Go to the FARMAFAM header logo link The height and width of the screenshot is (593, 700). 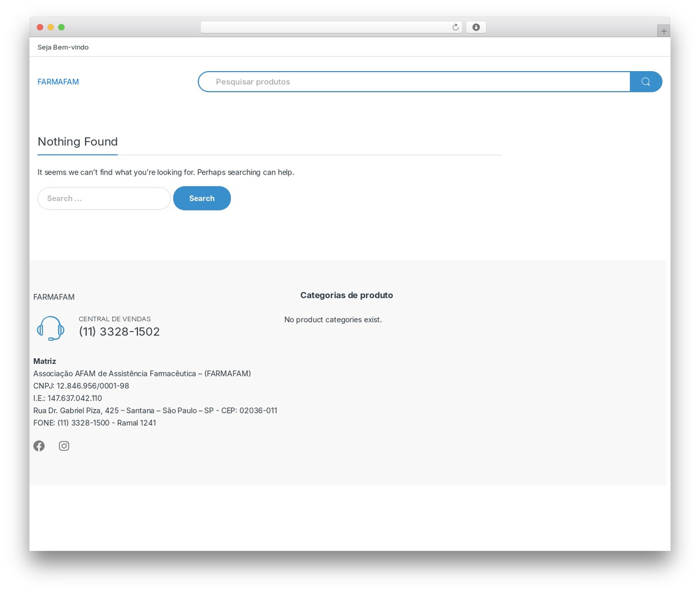[58, 82]
